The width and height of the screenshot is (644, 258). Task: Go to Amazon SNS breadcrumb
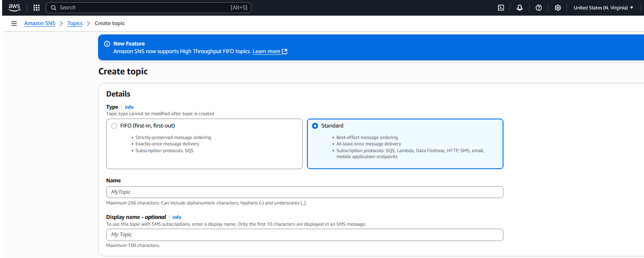point(39,23)
